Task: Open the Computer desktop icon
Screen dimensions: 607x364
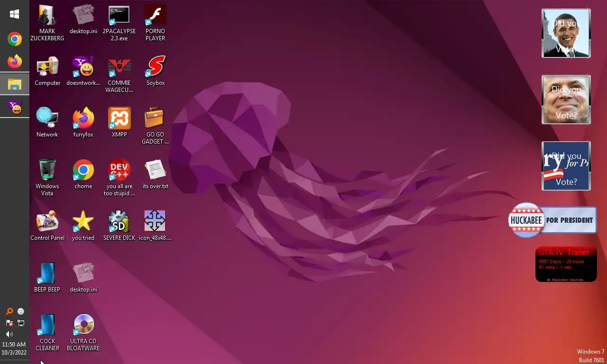Action: click(47, 71)
